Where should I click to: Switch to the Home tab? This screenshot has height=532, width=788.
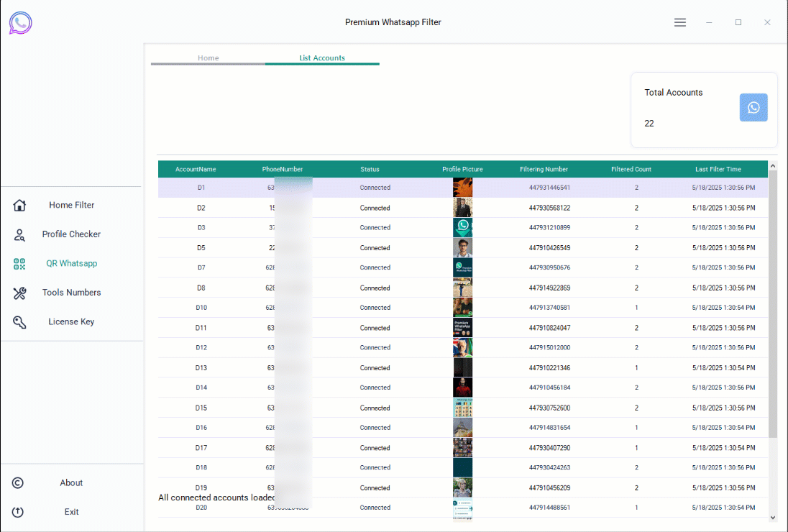coord(208,58)
